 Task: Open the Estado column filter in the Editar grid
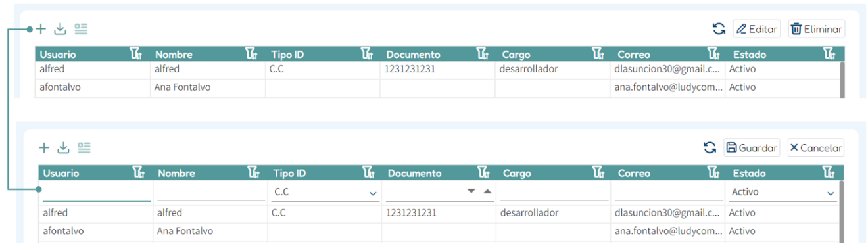click(x=829, y=54)
